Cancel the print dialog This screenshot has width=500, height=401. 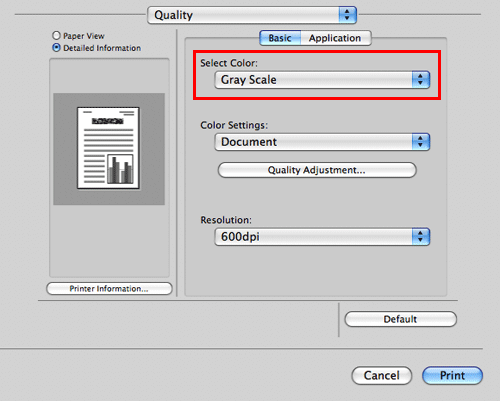382,375
